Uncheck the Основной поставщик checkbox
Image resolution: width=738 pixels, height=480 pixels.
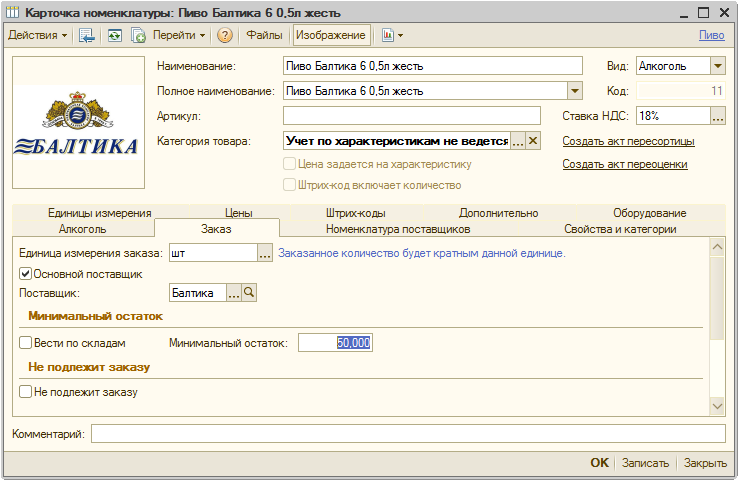[25, 273]
